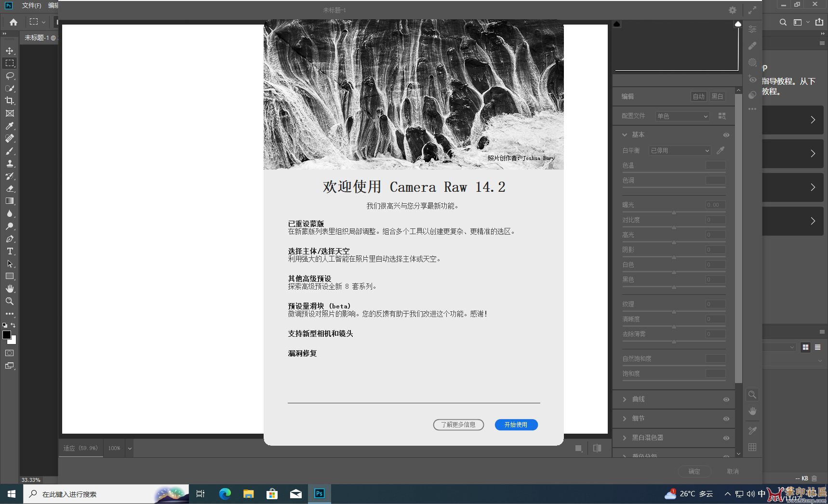The height and width of the screenshot is (504, 828).
Task: Select the Clone Stamp tool
Action: click(x=10, y=163)
